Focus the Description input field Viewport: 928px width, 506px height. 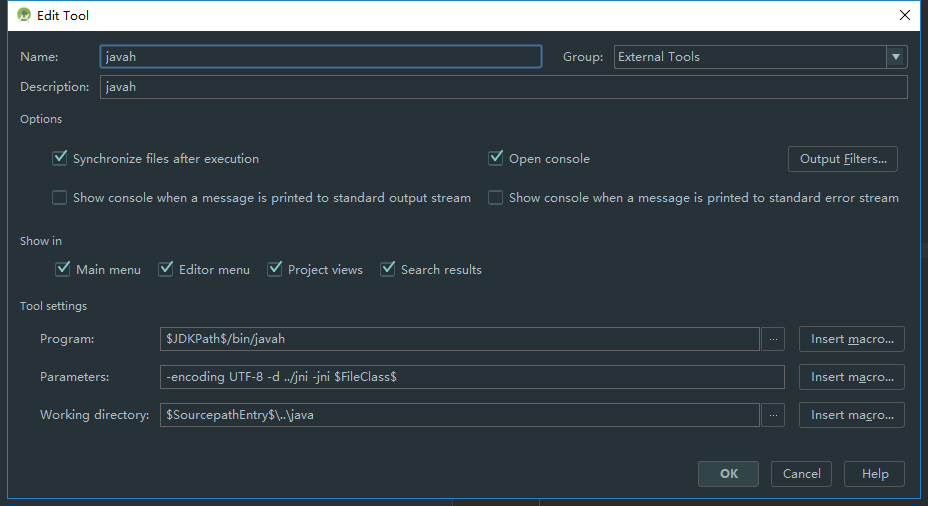pyautogui.click(x=504, y=87)
